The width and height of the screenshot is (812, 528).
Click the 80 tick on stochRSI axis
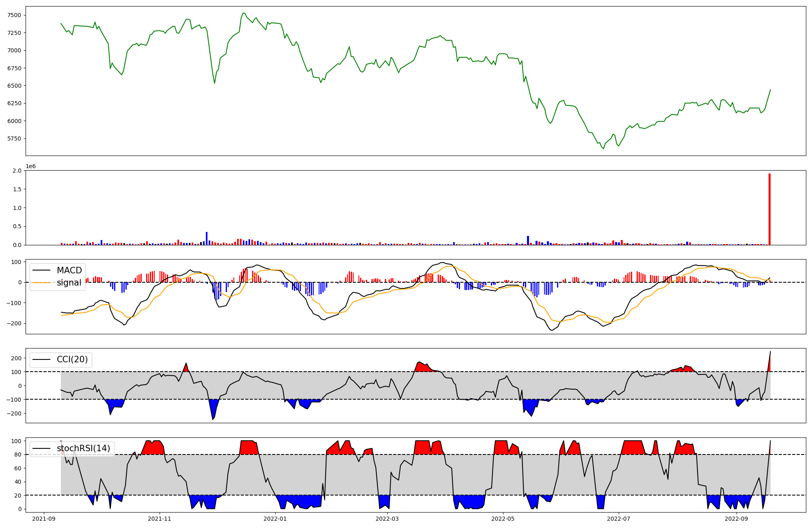17,454
